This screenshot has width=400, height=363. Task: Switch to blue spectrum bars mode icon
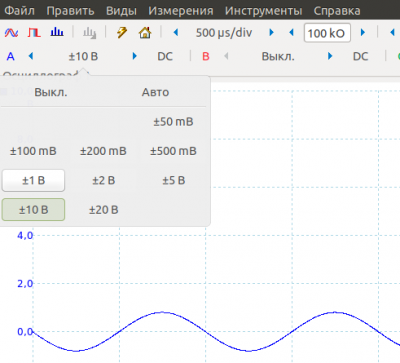click(x=57, y=32)
